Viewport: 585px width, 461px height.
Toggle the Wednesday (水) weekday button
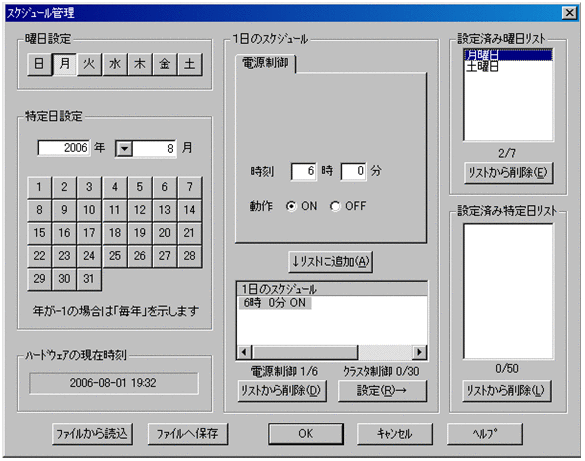coord(115,64)
